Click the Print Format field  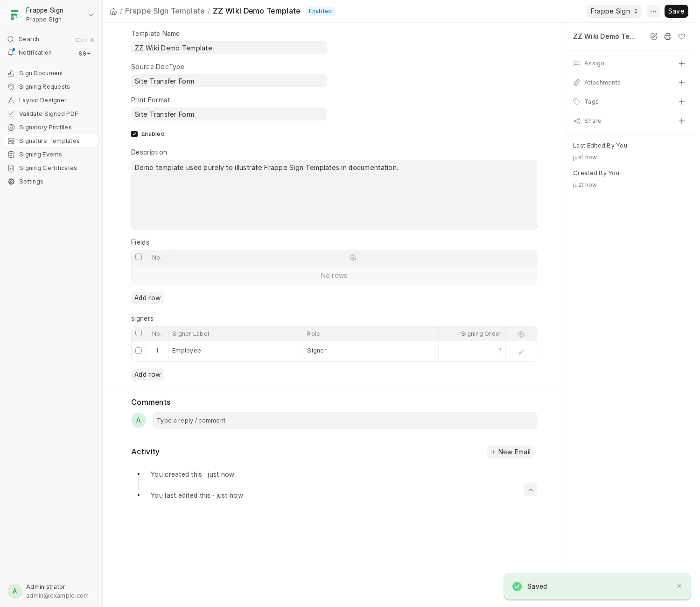point(229,114)
